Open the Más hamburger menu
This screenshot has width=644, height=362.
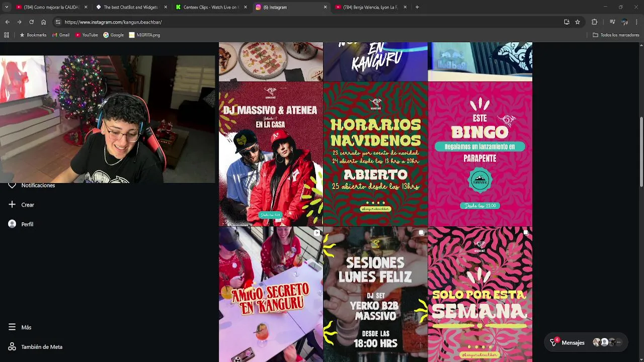12,327
